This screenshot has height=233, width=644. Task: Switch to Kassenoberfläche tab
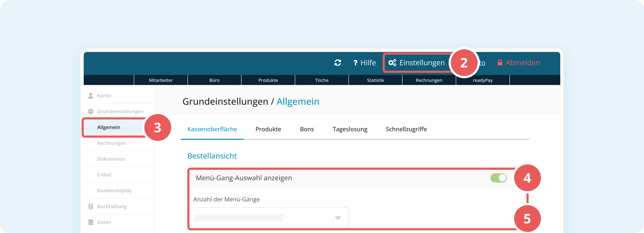[212, 129]
